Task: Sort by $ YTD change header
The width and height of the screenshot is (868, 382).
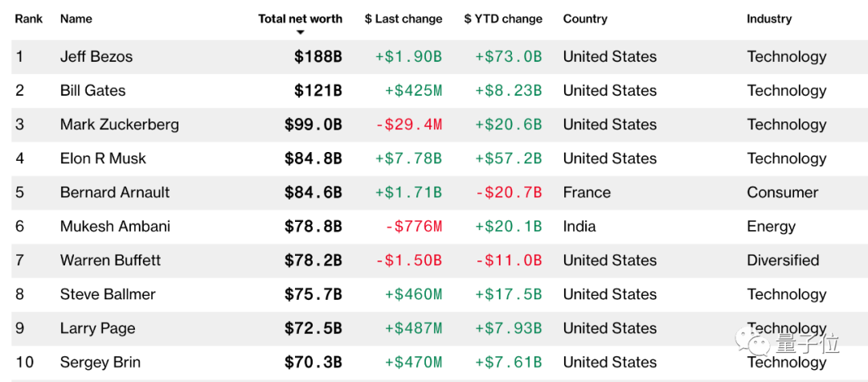Action: point(503,18)
